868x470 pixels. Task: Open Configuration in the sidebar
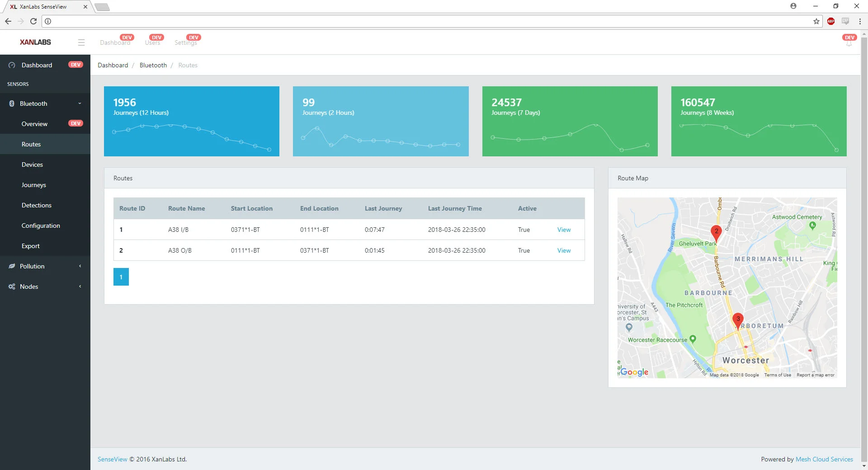pos(45,226)
